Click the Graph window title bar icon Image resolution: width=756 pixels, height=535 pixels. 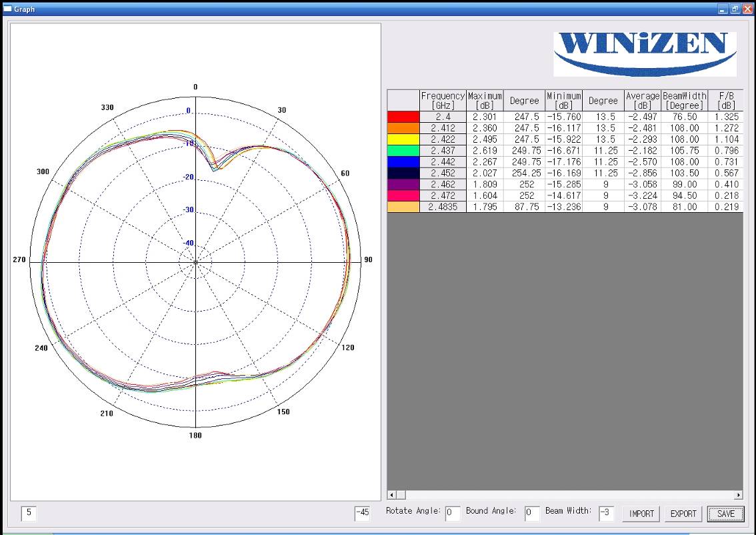(8, 9)
